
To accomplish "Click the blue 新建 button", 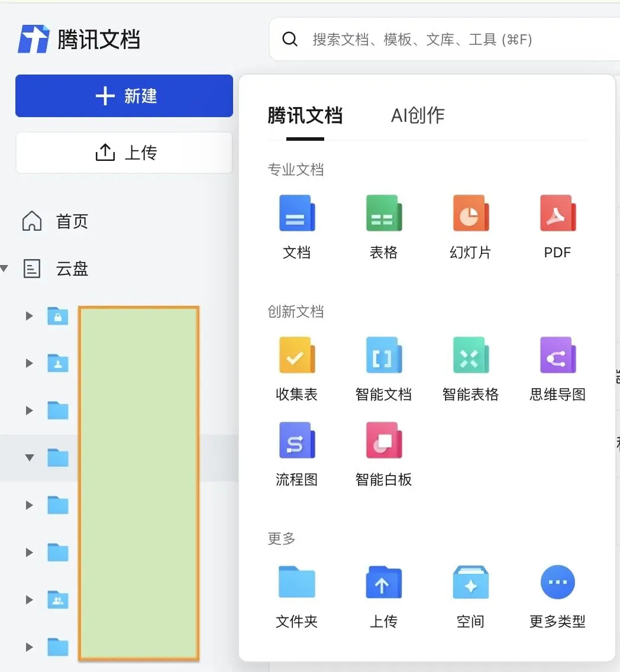I will coord(124,96).
